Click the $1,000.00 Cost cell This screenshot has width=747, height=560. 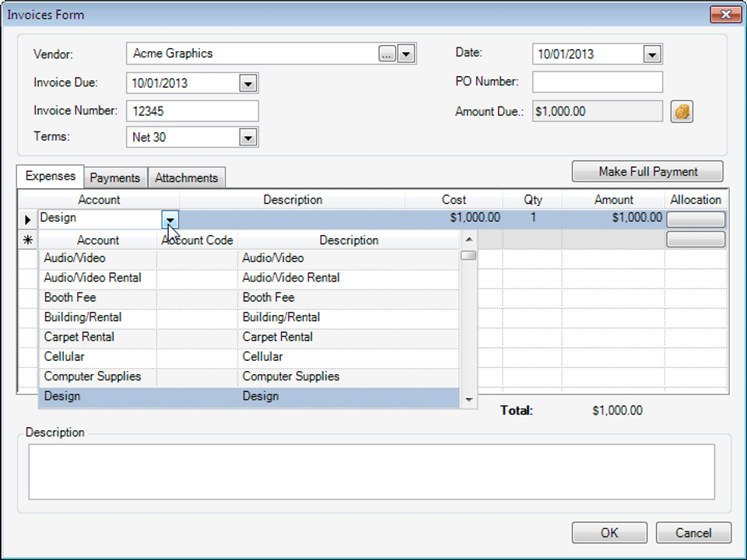pyautogui.click(x=454, y=218)
